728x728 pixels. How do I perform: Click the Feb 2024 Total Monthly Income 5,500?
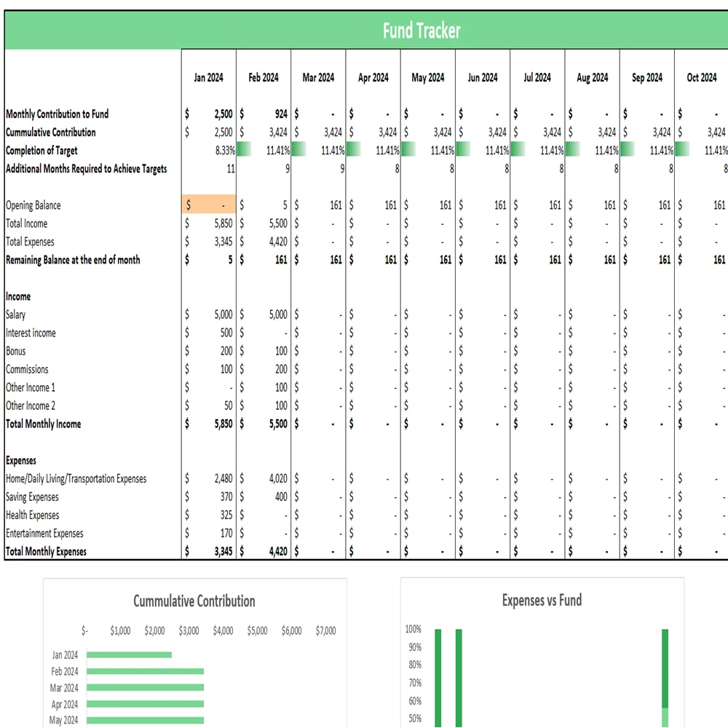pos(277,424)
